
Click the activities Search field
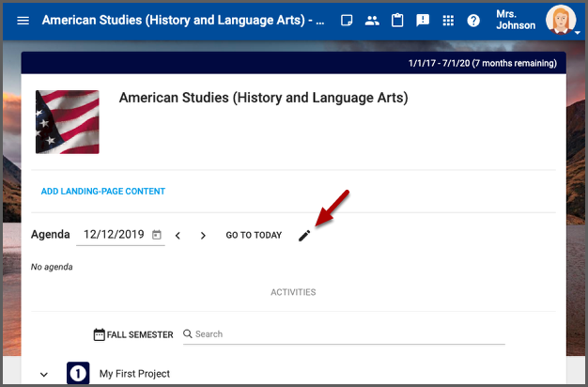pos(348,334)
